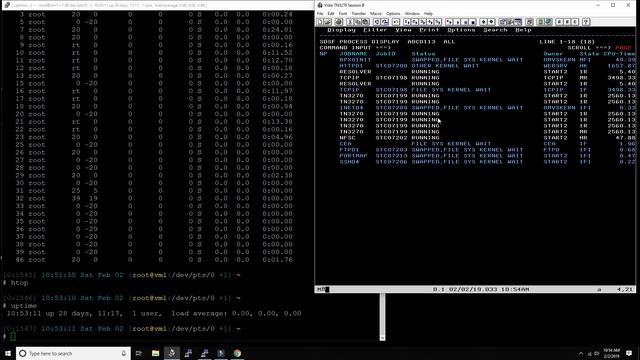Click the JobID column header in SDSF
The width and height of the screenshot is (640, 360).
(386, 54)
